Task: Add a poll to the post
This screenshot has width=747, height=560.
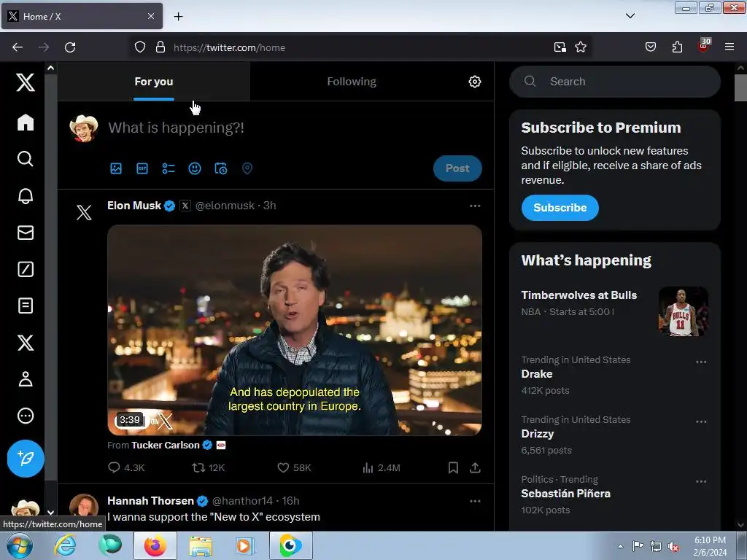Action: (x=169, y=168)
